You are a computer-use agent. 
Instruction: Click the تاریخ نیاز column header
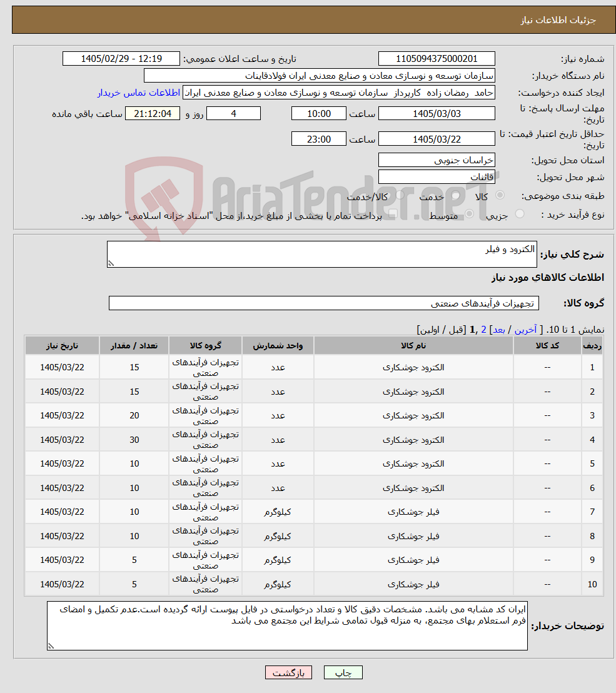coord(62,346)
